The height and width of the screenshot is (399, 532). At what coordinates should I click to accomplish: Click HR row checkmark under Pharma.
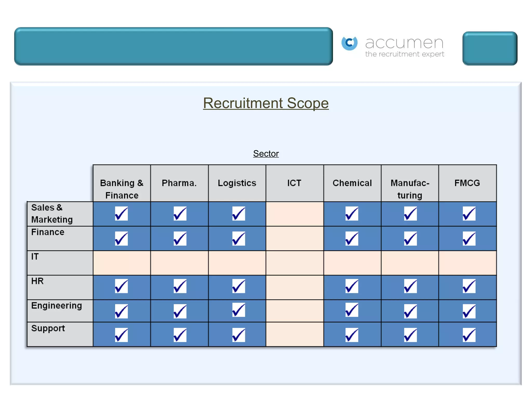pos(180,286)
